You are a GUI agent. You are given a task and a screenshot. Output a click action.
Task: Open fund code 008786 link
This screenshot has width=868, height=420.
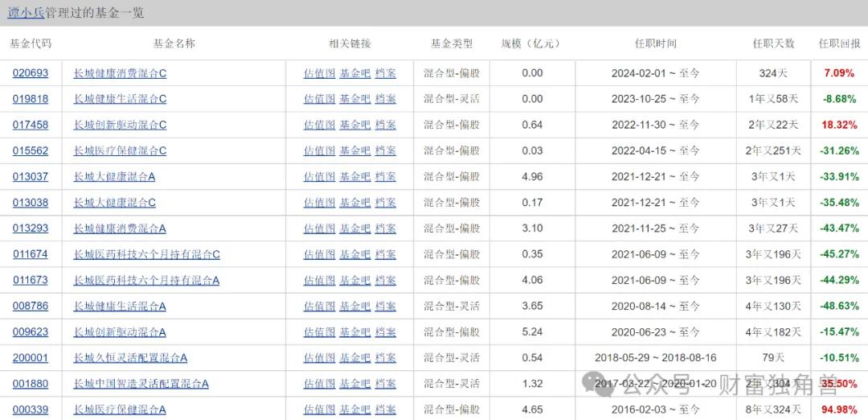pos(31,306)
